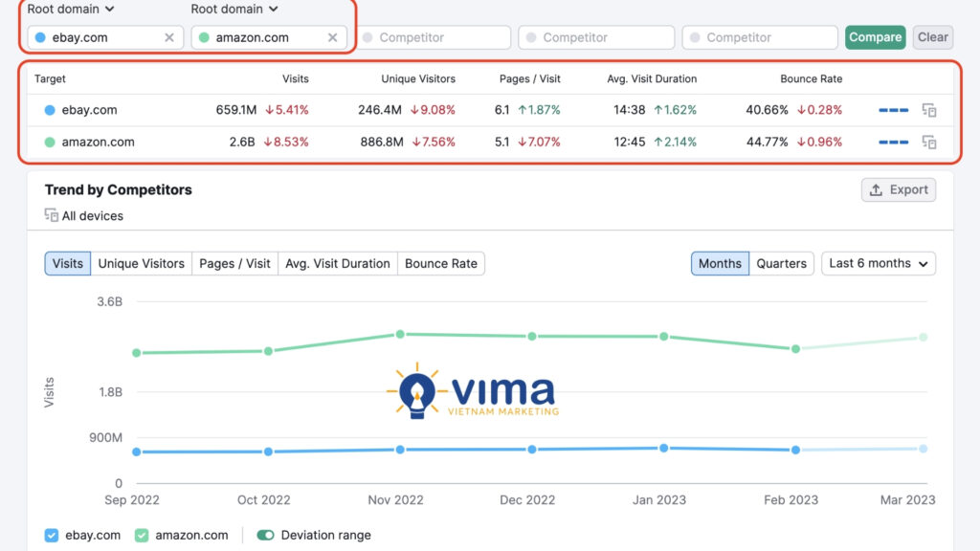Switch to the Bounce Rate tab
This screenshot has width=980, height=551.
[440, 264]
